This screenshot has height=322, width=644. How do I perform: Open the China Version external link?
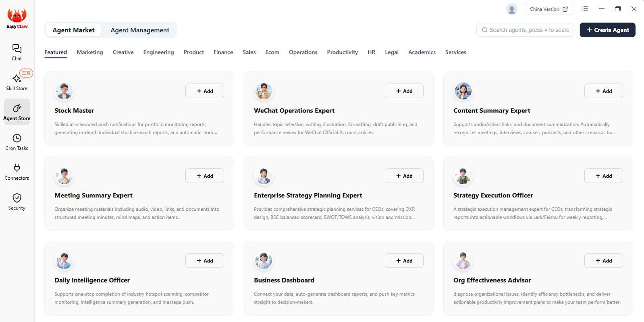pyautogui.click(x=549, y=9)
